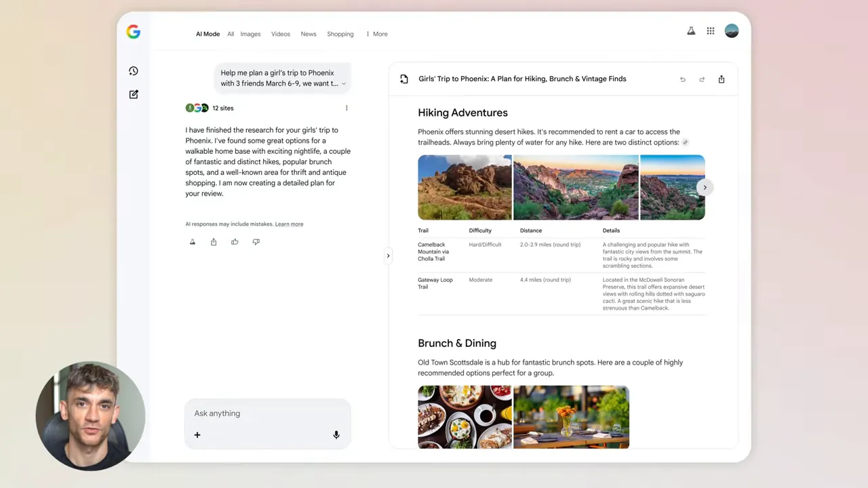Click the microphone voice input icon

(336, 435)
